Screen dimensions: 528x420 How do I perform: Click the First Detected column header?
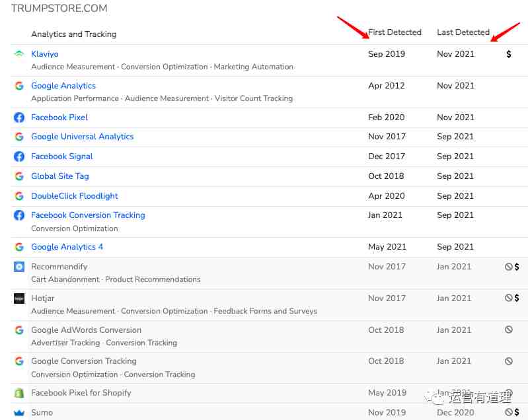tap(395, 32)
